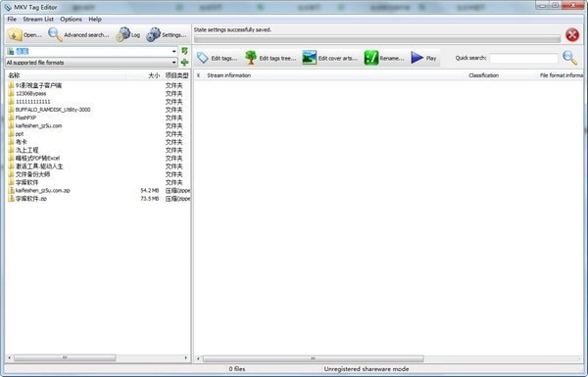Click the file list horizontal scrollbar

(97, 357)
